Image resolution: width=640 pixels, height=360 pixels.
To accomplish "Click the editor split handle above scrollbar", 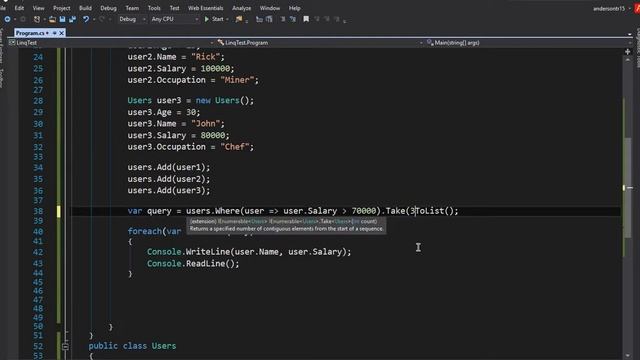I will (627, 52).
